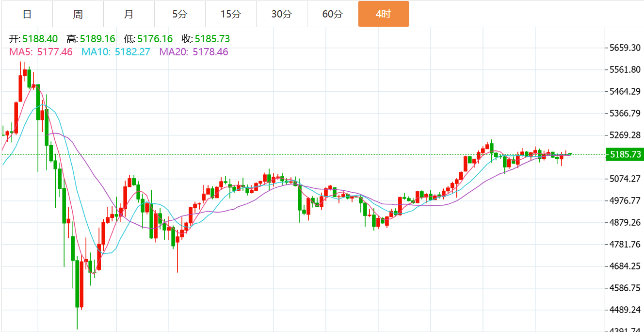Open the 月 monthly chart tab

pyautogui.click(x=129, y=14)
